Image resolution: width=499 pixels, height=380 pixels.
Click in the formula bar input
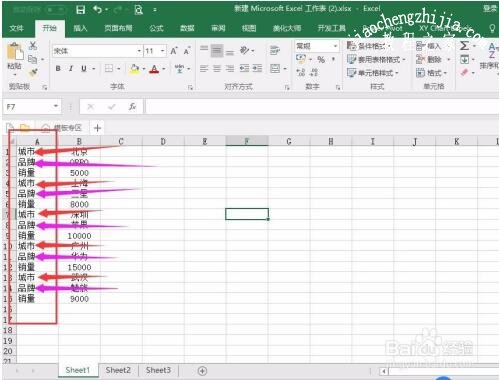point(322,107)
